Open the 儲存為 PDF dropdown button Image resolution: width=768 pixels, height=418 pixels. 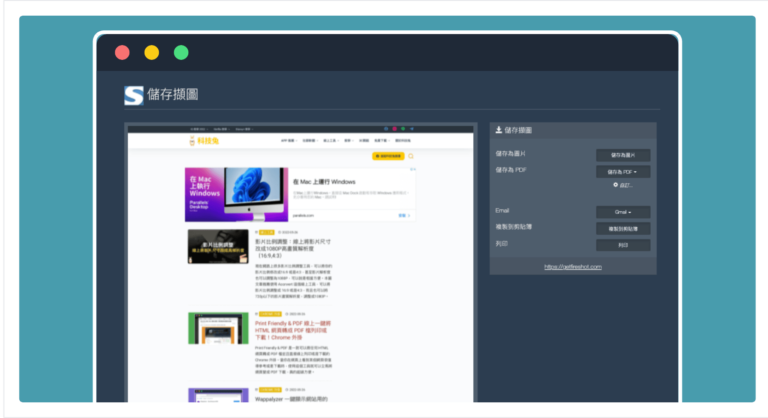623,172
